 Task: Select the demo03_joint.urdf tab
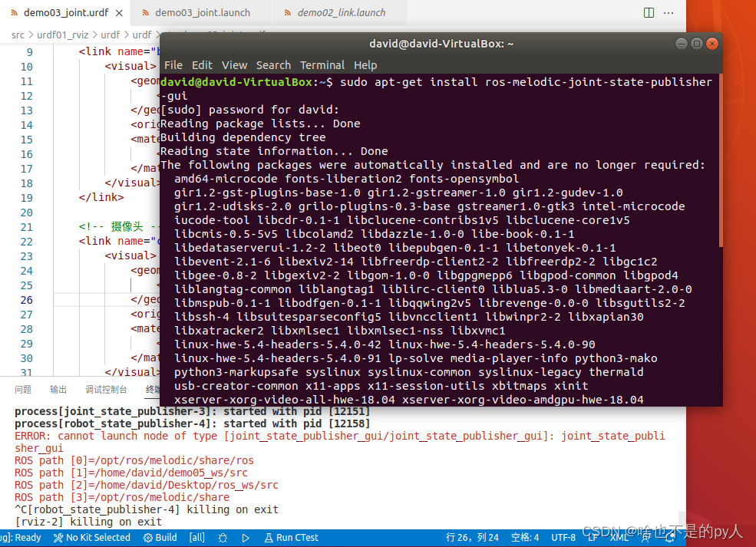66,13
